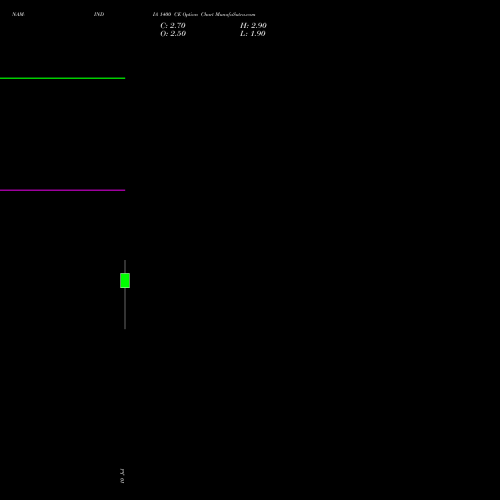
Task: Click the low value "L: 1.90"
Action: pos(253,34)
